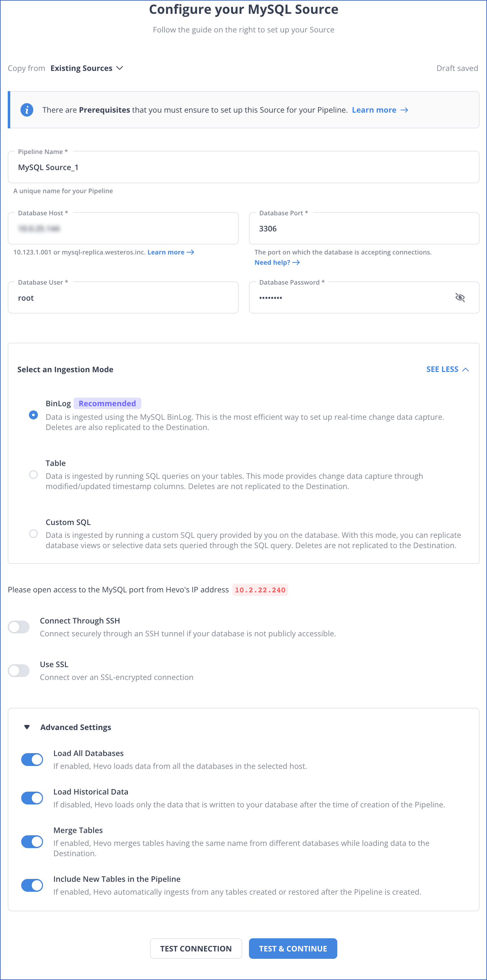487x980 pixels.
Task: Turn on the Use SSL switch
Action: 19,670
